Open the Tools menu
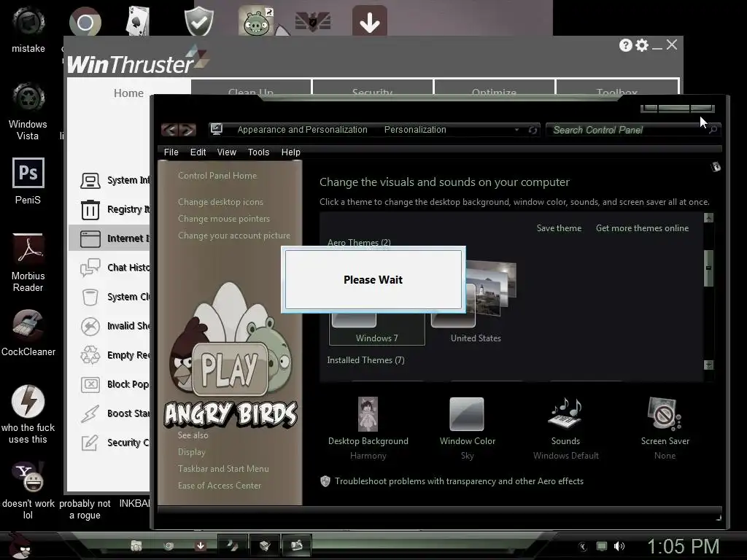 point(258,152)
